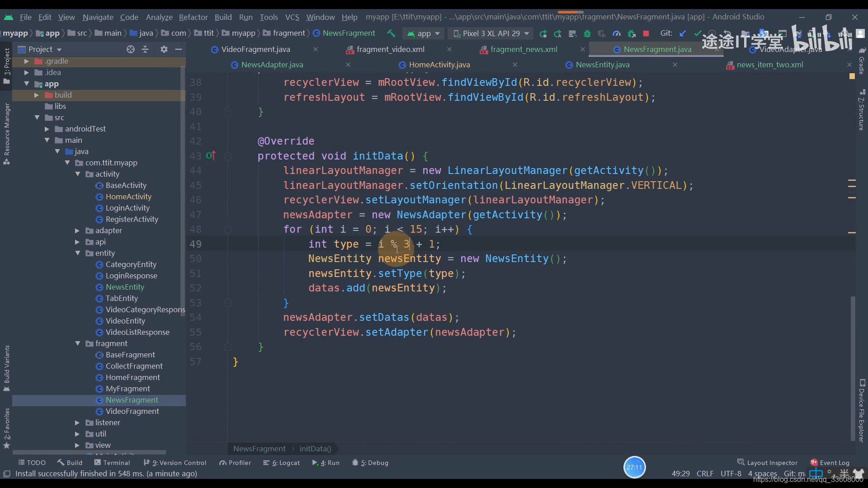Open the Event Log

click(x=830, y=463)
